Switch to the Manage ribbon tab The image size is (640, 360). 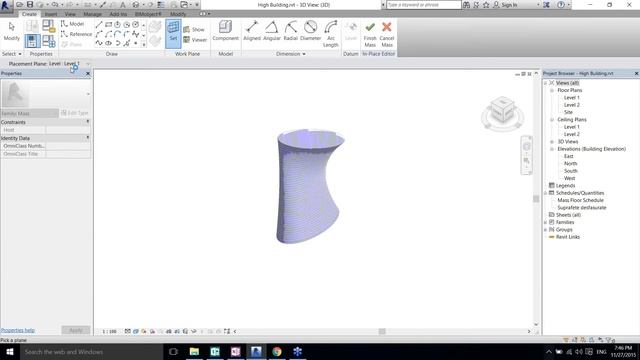92,14
